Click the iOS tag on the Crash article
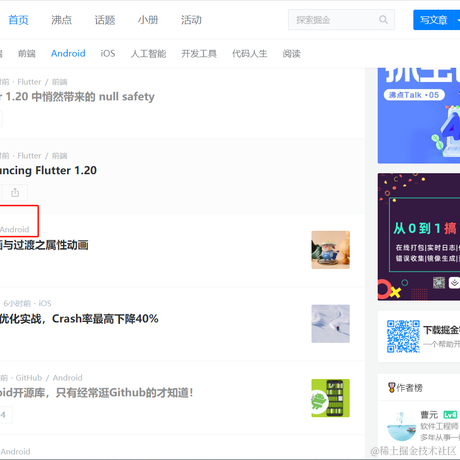The image size is (460, 460). tap(45, 303)
